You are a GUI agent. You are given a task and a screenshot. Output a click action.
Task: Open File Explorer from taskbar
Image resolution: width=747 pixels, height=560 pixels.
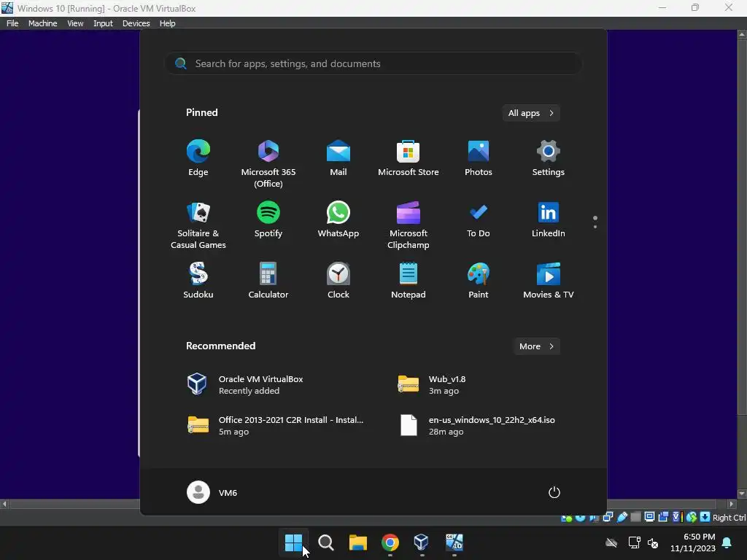point(357,542)
